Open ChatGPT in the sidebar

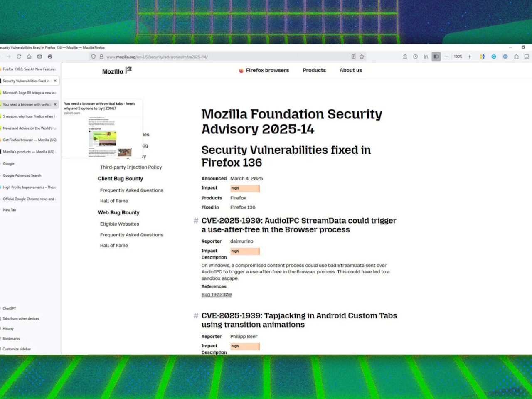tap(9, 308)
